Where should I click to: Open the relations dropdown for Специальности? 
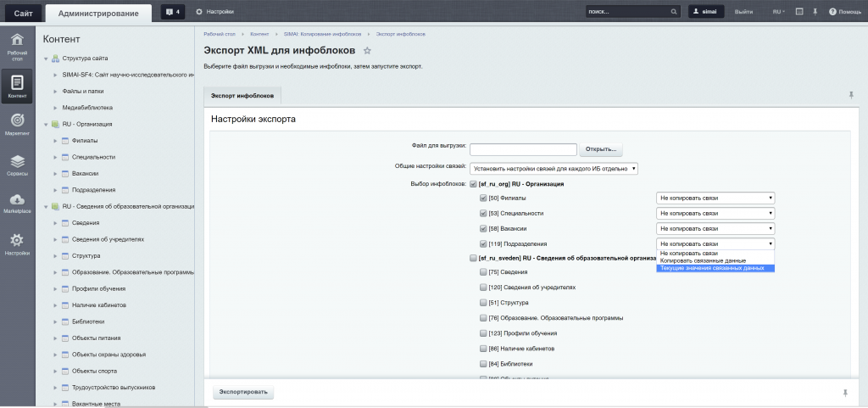715,214
